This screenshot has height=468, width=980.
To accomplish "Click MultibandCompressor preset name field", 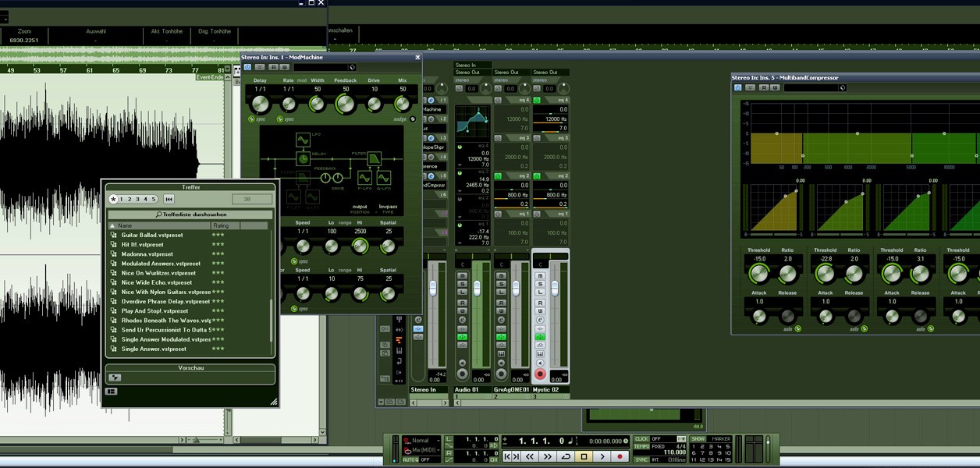I will (811, 87).
